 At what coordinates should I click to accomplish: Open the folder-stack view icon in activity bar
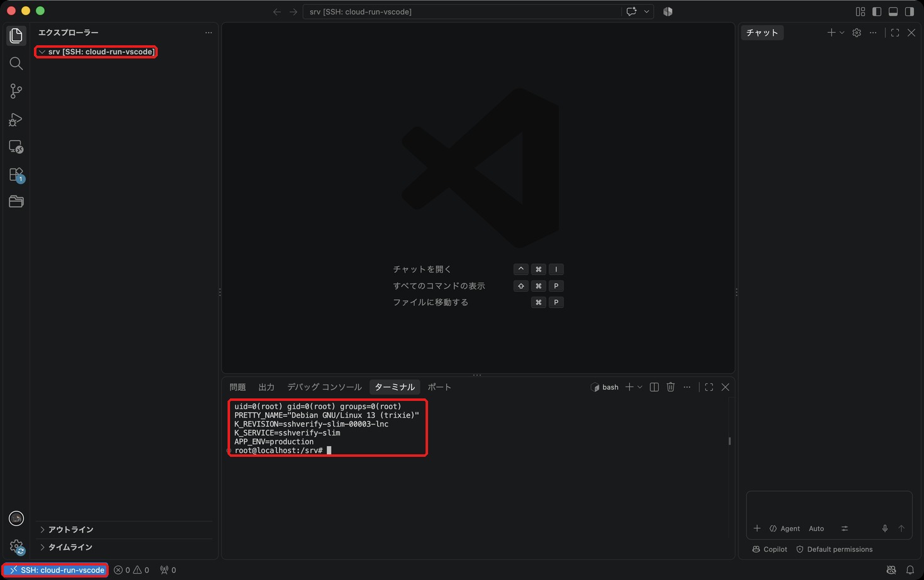point(16,202)
